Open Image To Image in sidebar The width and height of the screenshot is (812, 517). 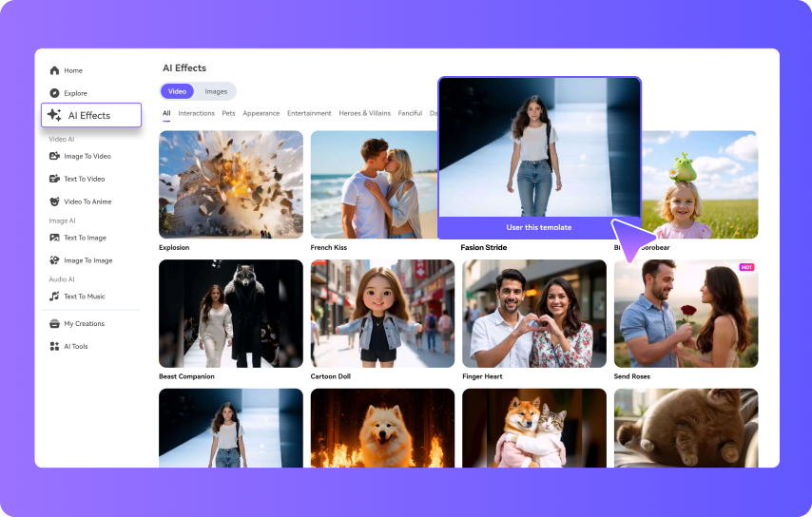[x=88, y=260]
